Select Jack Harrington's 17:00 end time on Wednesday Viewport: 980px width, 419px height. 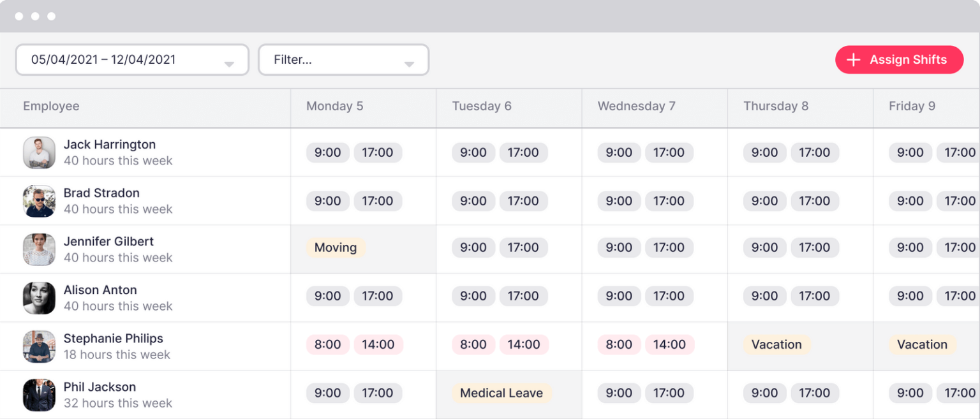670,152
